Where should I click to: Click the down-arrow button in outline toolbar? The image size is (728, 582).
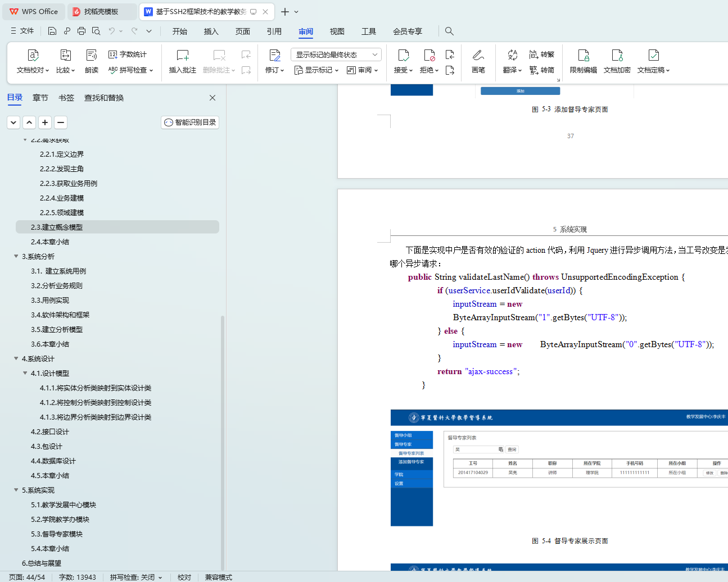coord(13,122)
